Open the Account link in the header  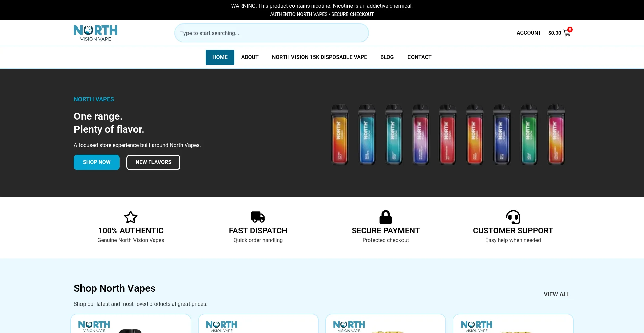(529, 33)
